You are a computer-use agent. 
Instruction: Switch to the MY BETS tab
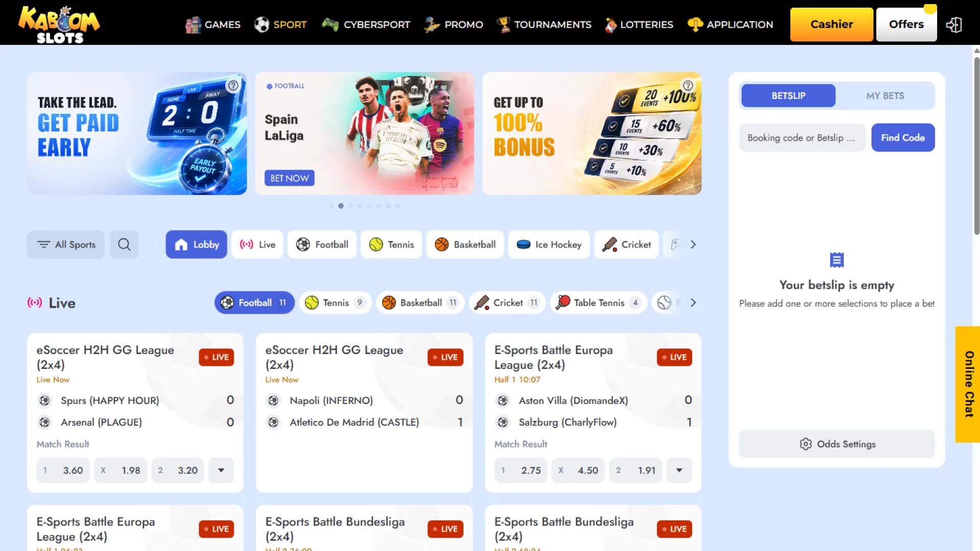point(885,95)
